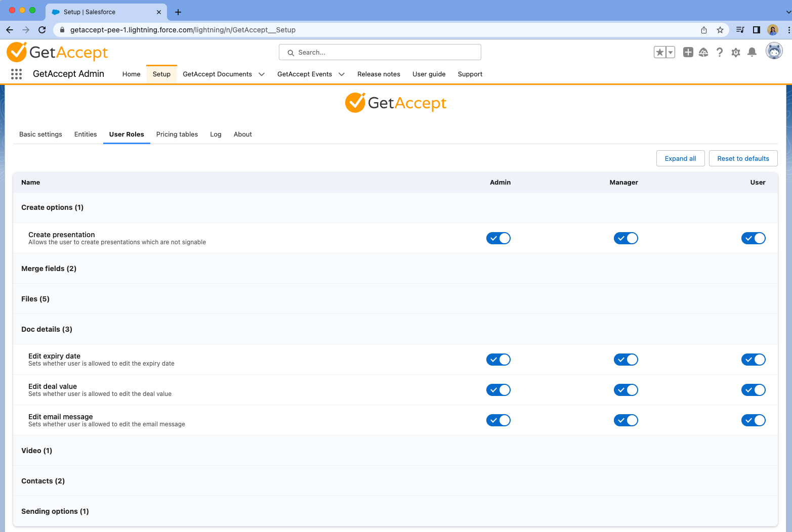Select the Setup nav tab
The width and height of the screenshot is (792, 532).
click(161, 74)
